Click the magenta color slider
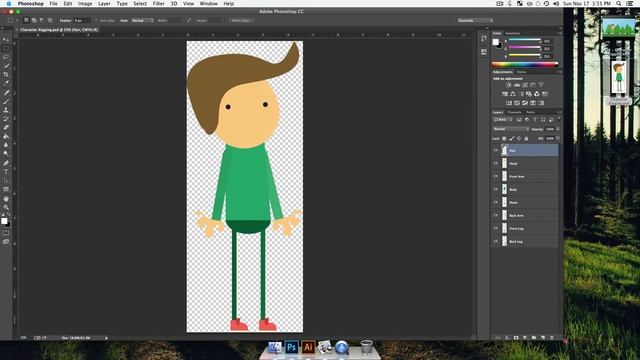 (524, 48)
